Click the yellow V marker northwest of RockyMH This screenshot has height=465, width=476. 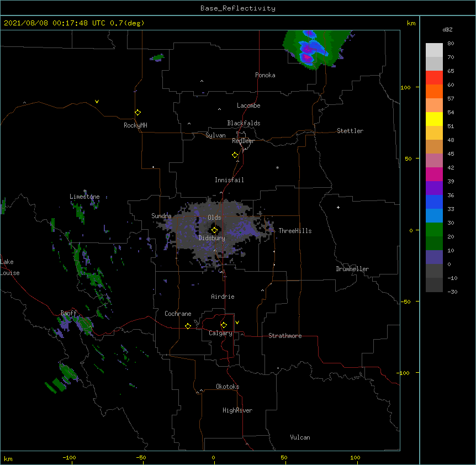[x=97, y=102]
